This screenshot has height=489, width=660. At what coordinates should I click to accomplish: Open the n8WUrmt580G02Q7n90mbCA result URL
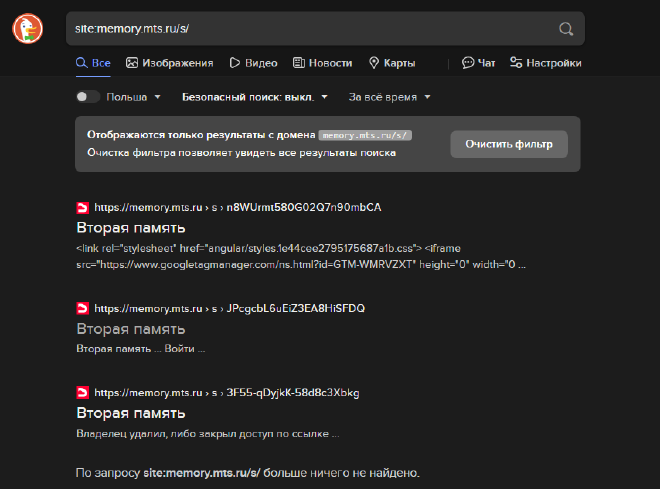point(237,207)
